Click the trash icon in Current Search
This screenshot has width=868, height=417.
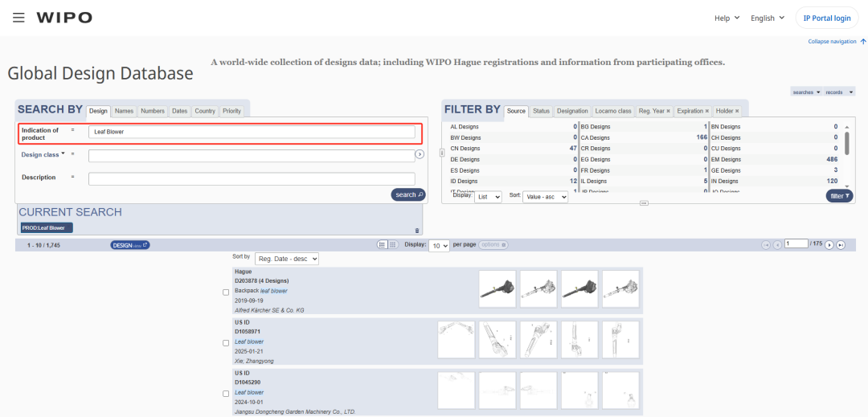tap(417, 230)
